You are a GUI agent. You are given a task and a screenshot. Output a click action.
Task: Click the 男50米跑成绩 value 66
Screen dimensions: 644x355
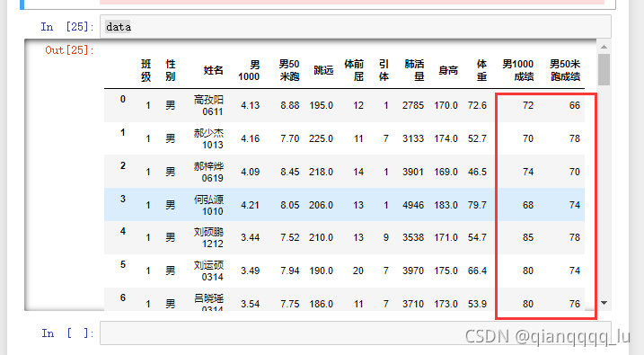575,105
